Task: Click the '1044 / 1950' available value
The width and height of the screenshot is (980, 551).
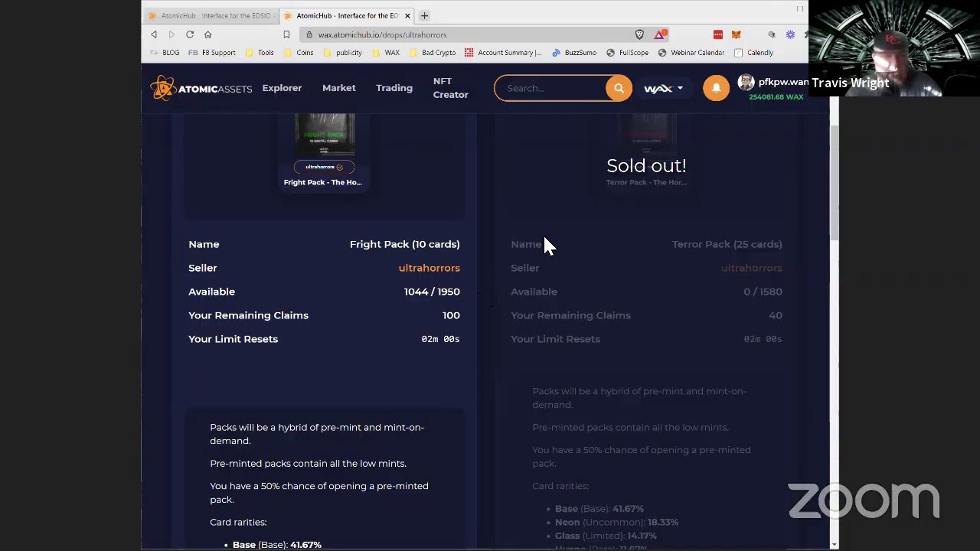Action: 432,292
